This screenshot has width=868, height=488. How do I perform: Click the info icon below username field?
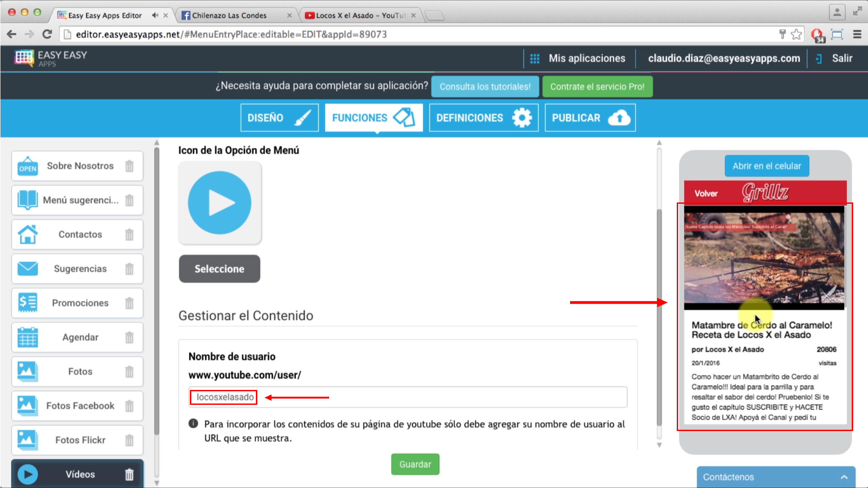[192, 423]
